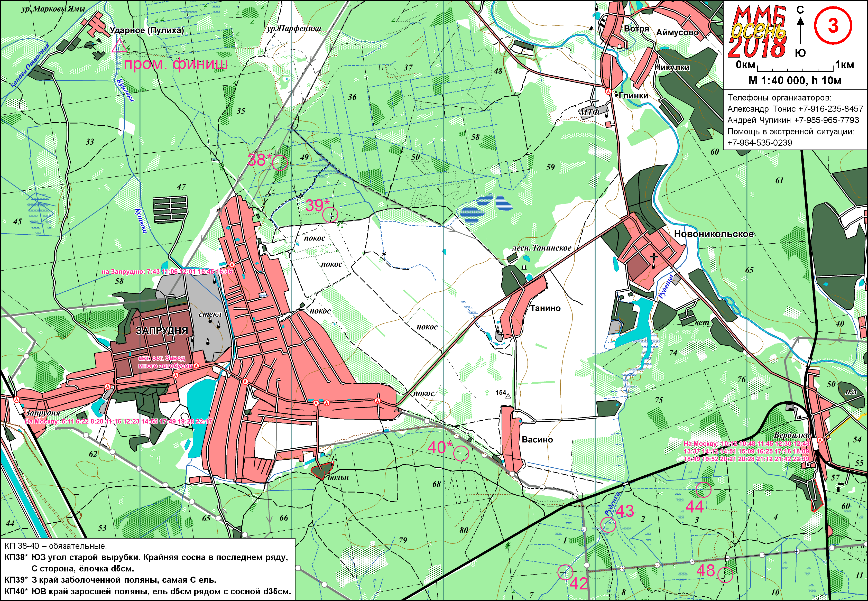Screen dimensions: 868x601
Task: Click the church cross symbol in Новониколькое
Action: (654, 257)
